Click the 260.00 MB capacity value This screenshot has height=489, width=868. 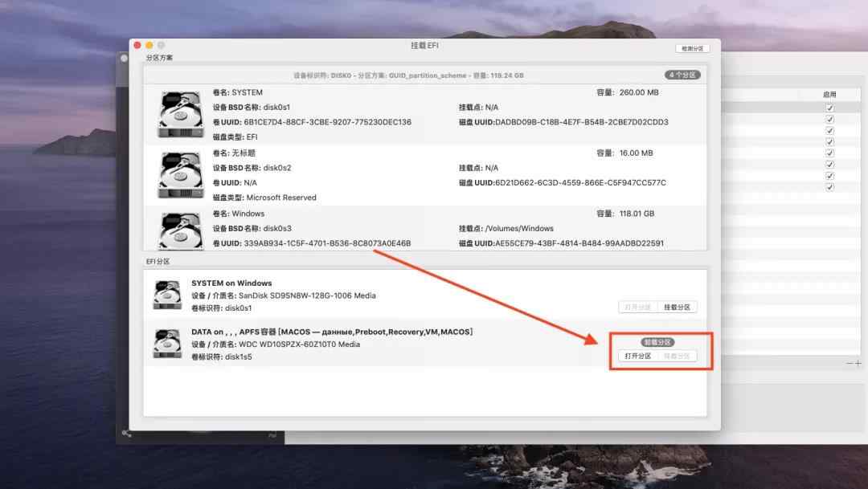[x=639, y=92]
